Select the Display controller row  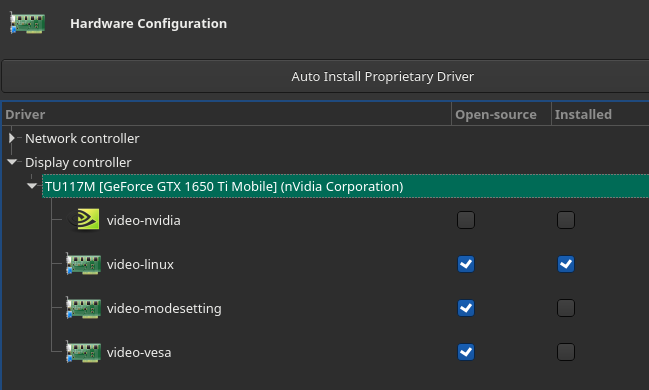(78, 162)
